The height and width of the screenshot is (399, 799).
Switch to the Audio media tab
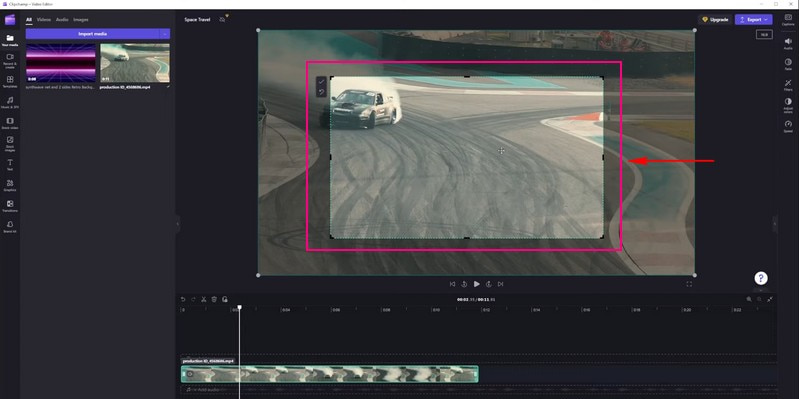[62, 19]
